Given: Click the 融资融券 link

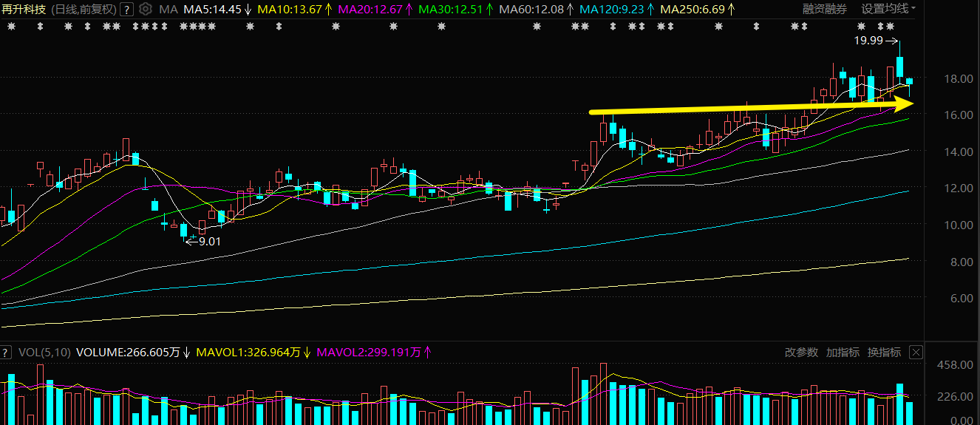Looking at the screenshot, I should coord(825,10).
